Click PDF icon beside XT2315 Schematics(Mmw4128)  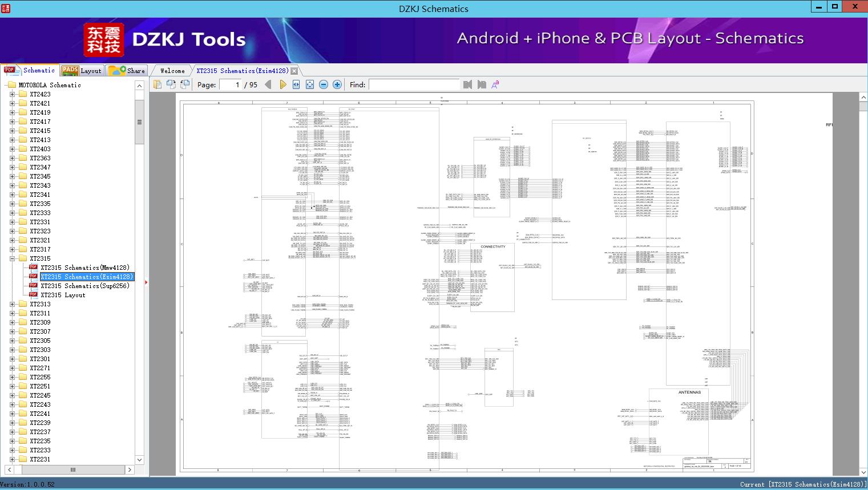(x=33, y=268)
